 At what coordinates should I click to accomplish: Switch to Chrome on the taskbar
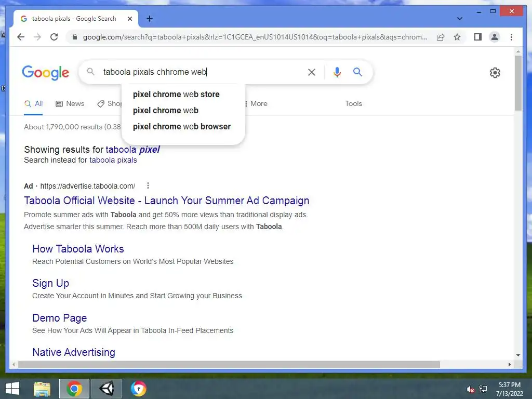[74, 389]
